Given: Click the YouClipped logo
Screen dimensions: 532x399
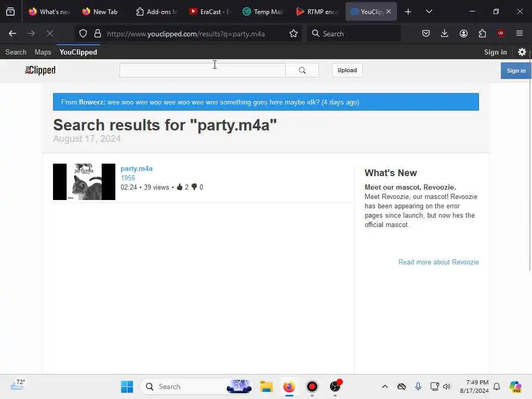Looking at the screenshot, I should [x=40, y=70].
